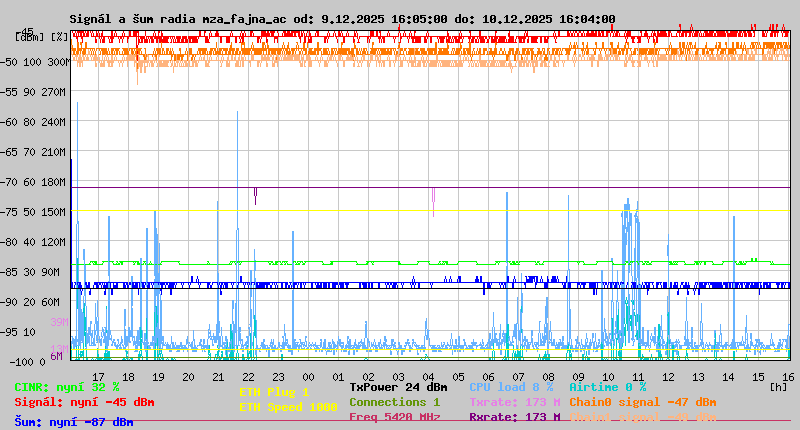Click the "Connections 1" legend label
Screen dimensions: 800x430
[x=394, y=402]
